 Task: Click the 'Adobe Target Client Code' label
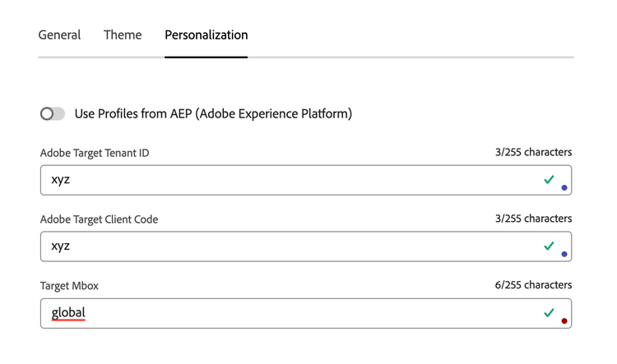click(x=99, y=219)
